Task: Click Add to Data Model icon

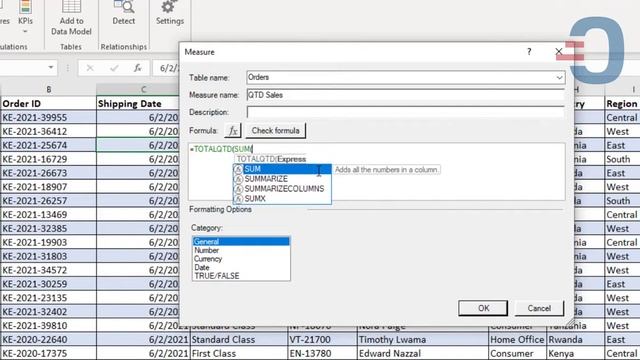Action: [71, 7]
